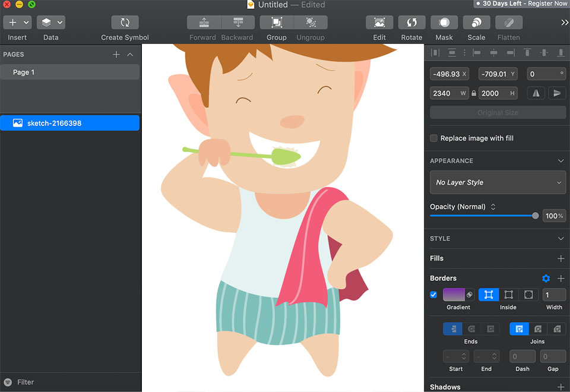Viewport: 570px width, 392px height.
Task: Click the Create Symbol toolbar icon
Action: click(125, 23)
